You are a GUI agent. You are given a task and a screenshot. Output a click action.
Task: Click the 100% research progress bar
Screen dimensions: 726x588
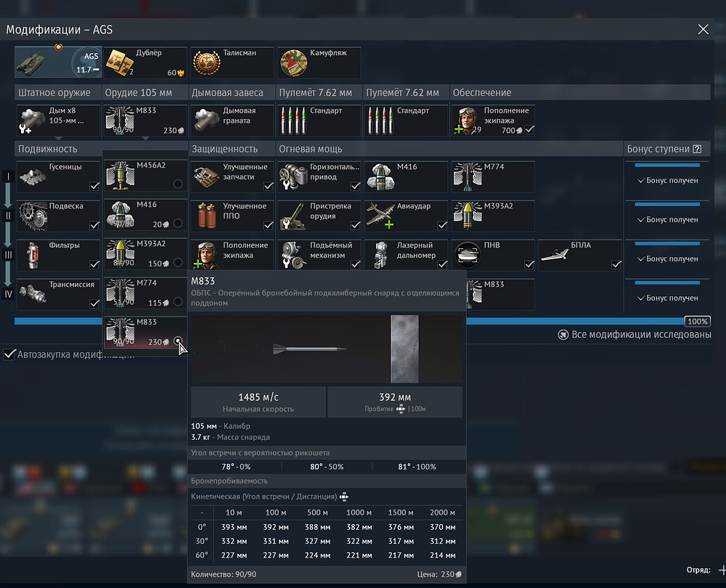coord(348,321)
